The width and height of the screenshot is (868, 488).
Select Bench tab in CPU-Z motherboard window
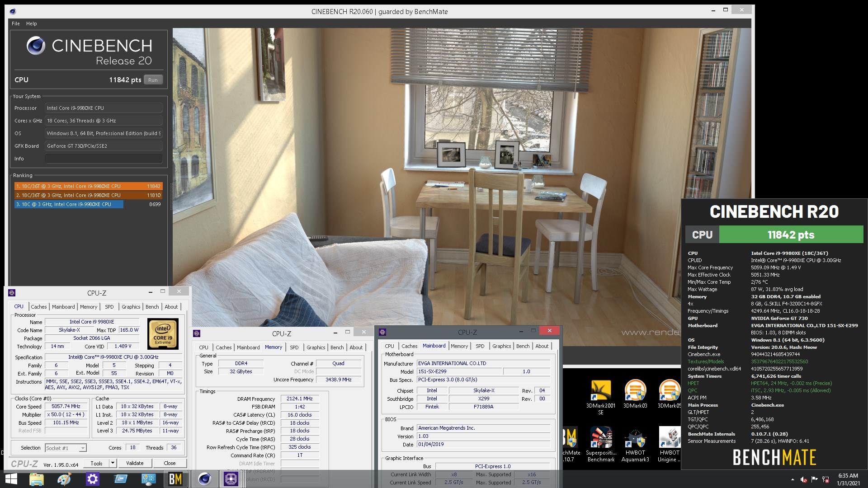523,346
